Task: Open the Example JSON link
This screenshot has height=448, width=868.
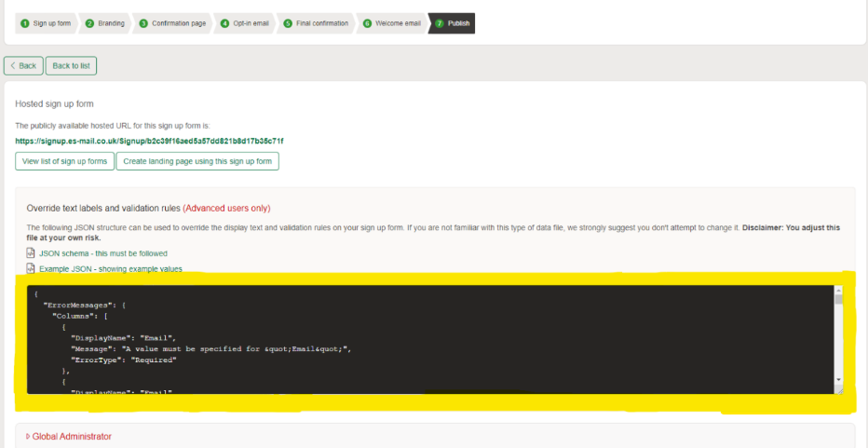Action: point(111,269)
